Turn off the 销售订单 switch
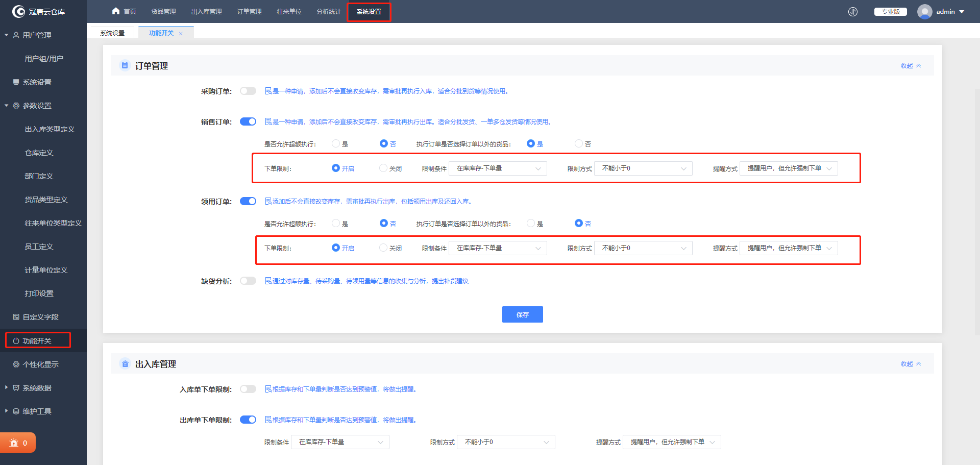The height and width of the screenshot is (465, 980). 248,121
